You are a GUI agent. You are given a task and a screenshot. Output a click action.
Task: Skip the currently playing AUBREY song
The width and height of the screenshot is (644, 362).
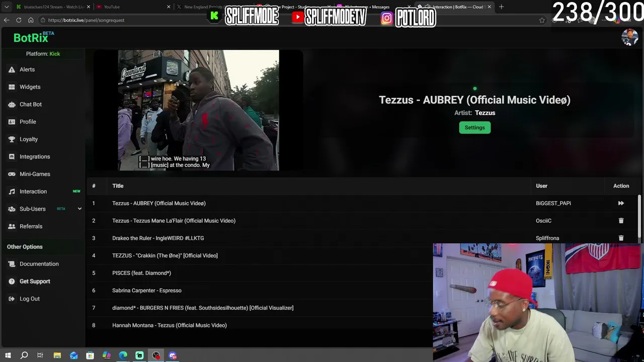621,203
